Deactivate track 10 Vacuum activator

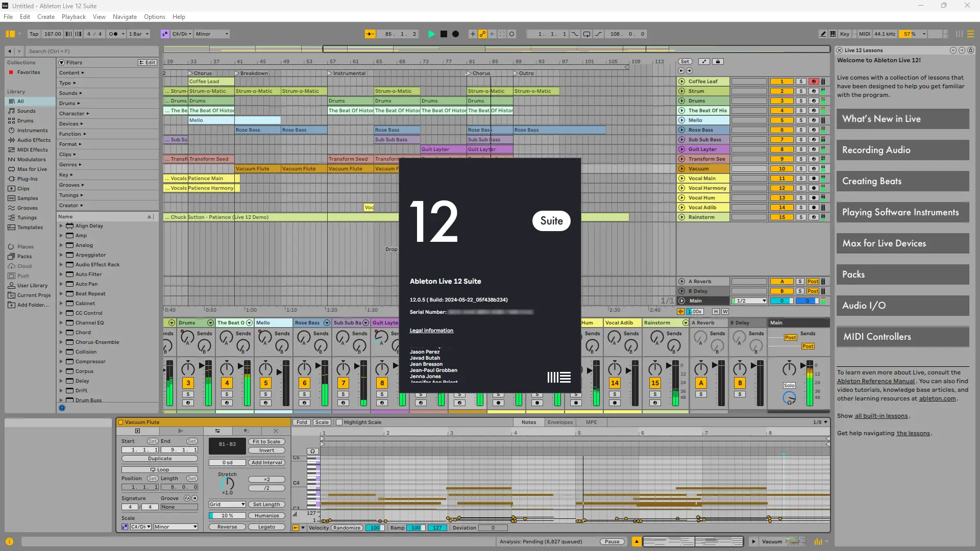tap(782, 169)
